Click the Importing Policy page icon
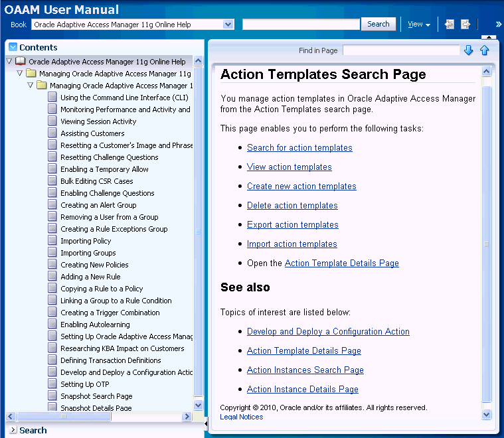The height and width of the screenshot is (438, 504). (52, 240)
